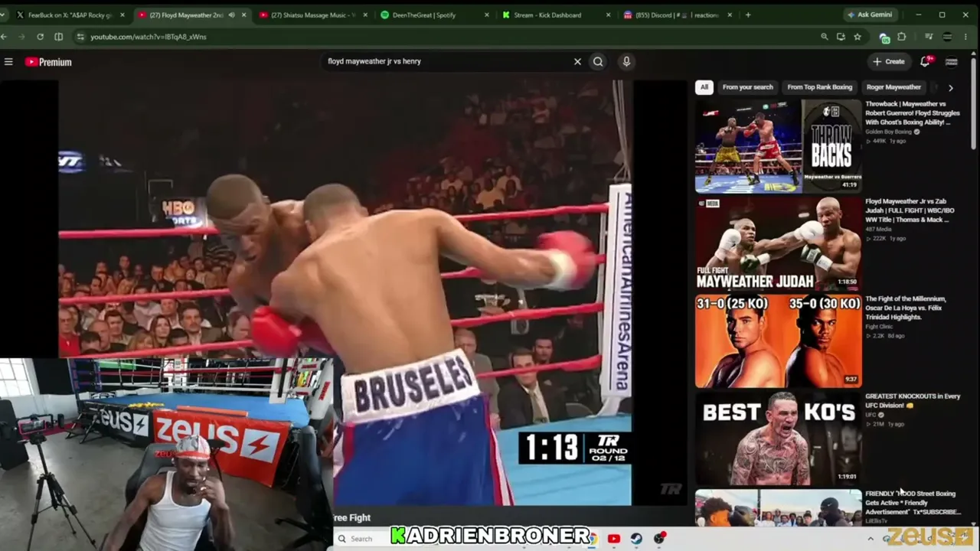Select the Roger Mayweather chip

click(x=893, y=87)
